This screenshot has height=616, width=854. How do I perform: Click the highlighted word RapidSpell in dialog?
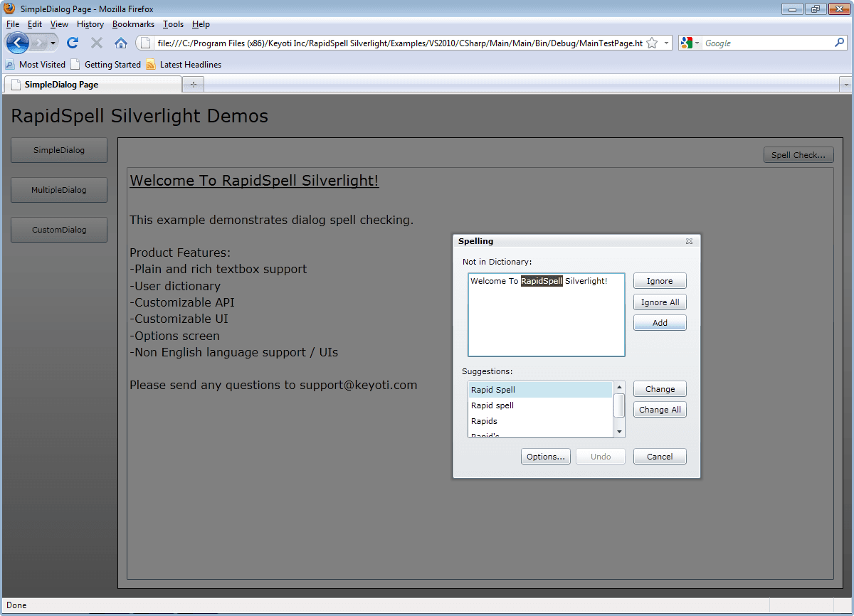(542, 281)
